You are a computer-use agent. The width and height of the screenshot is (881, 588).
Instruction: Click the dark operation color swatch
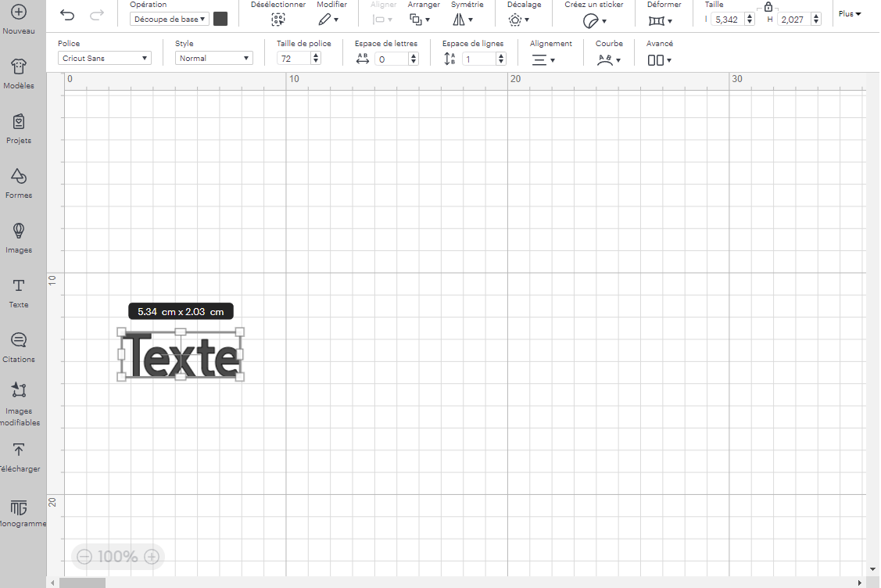click(220, 19)
